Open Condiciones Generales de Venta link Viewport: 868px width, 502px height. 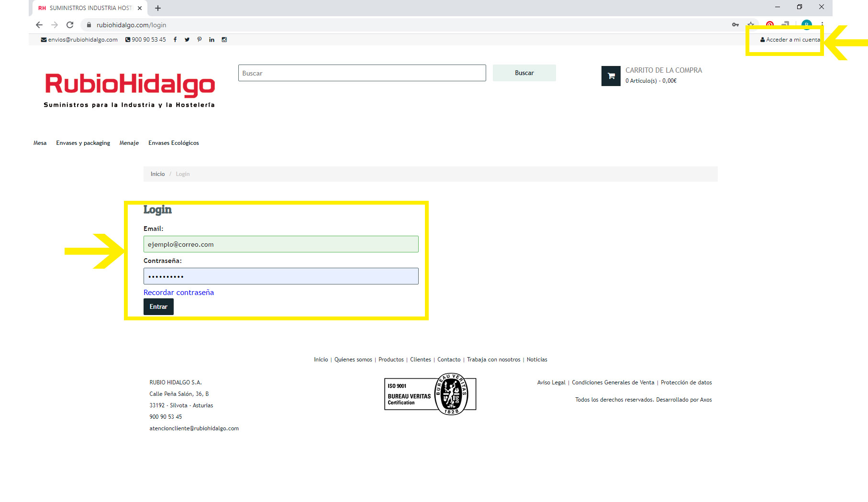click(613, 382)
